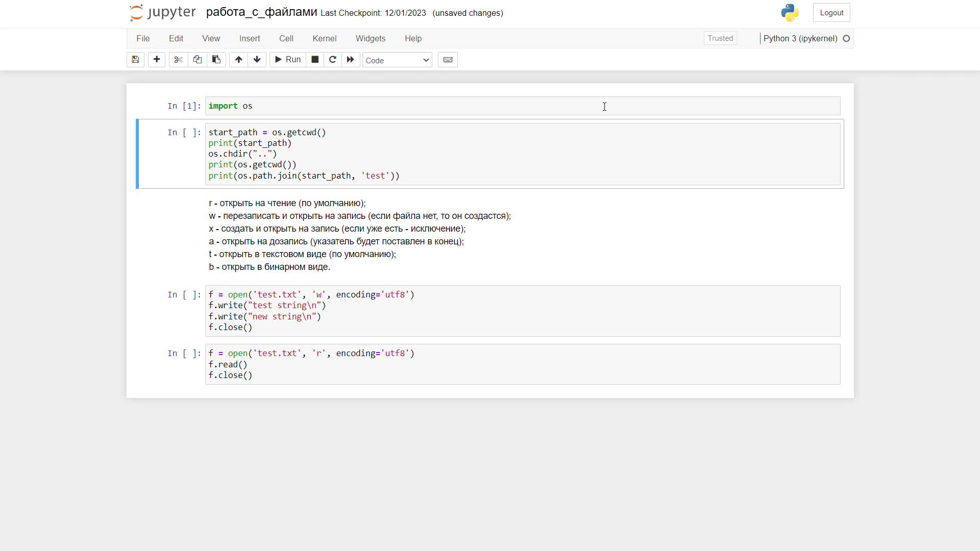Image resolution: width=980 pixels, height=551 pixels.
Task: Open the Kernel menu
Action: (x=325, y=39)
